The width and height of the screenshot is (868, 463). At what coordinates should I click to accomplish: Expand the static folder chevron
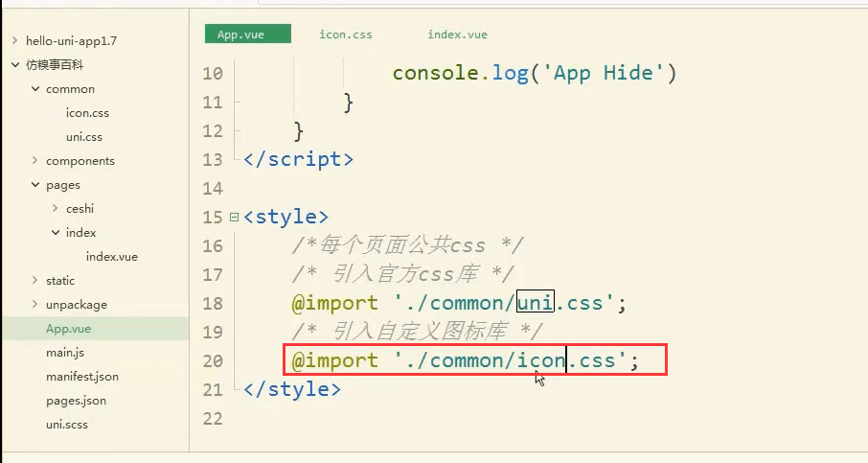[34, 280]
